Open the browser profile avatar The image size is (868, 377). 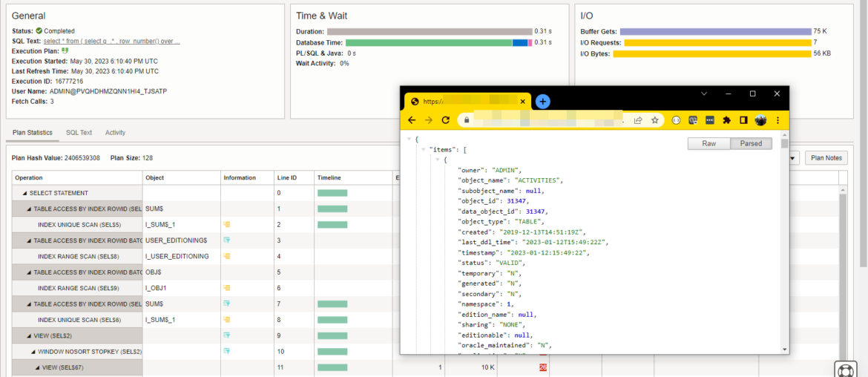760,120
